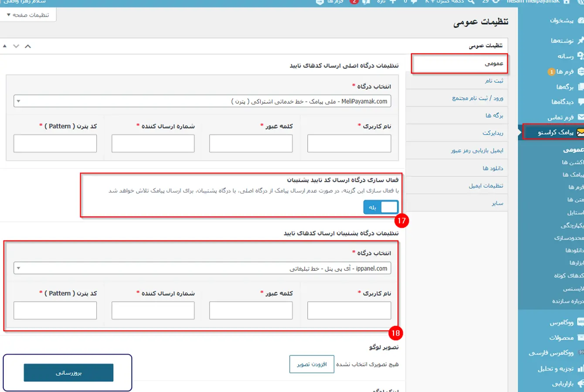The height and width of the screenshot is (392, 584).
Task: Open استایل submenu link
Action: [x=575, y=213]
